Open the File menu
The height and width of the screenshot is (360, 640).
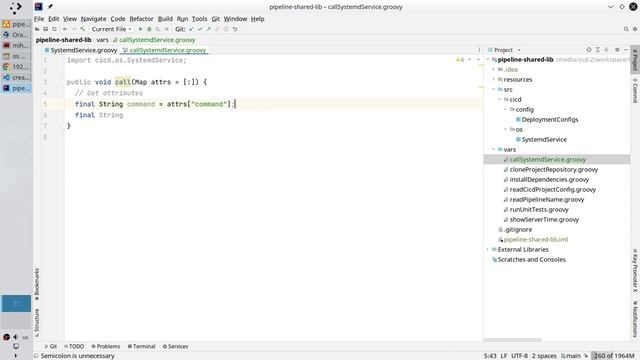39,19
